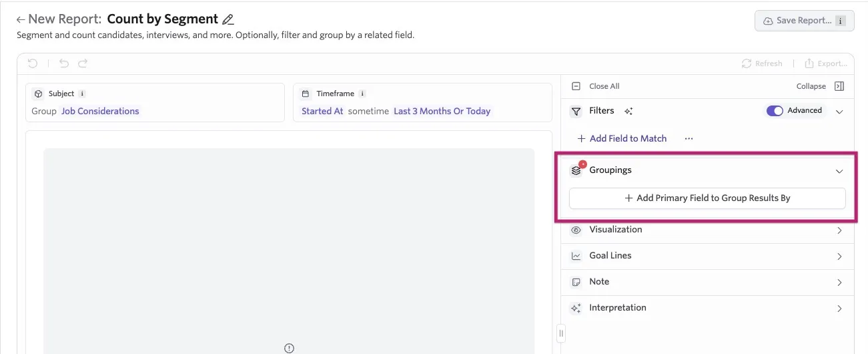Expand the Note section
The image size is (868, 354).
point(839,283)
